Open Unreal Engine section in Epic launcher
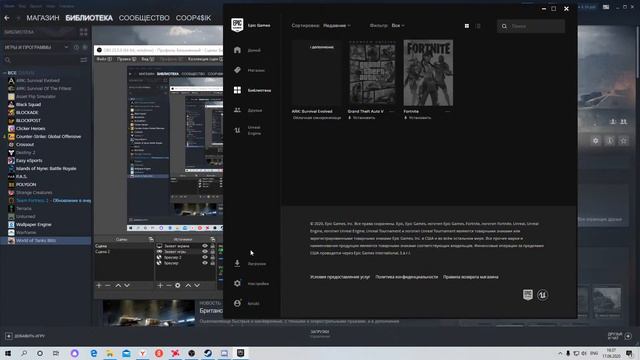This screenshot has height=360, width=640. pyautogui.click(x=248, y=130)
